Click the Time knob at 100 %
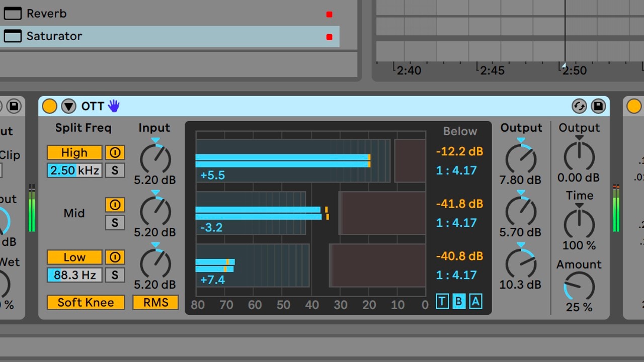 click(579, 223)
